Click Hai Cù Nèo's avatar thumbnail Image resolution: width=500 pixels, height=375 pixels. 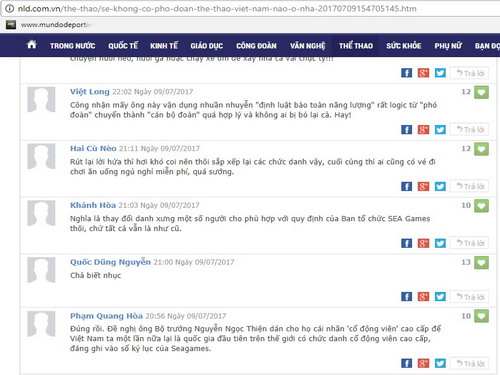click(x=41, y=156)
